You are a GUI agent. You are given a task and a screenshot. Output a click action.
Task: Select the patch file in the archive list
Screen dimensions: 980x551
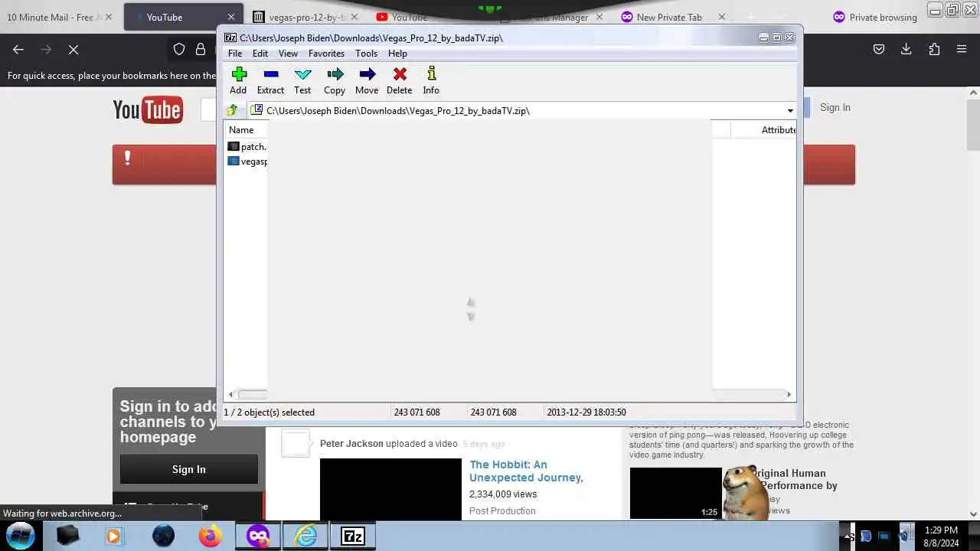tap(247, 146)
